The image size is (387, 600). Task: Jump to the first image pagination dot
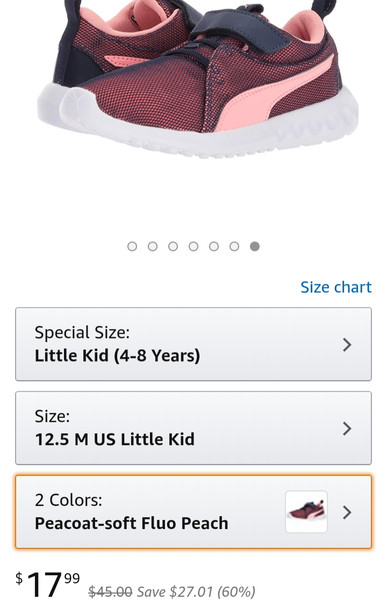pyautogui.click(x=132, y=246)
